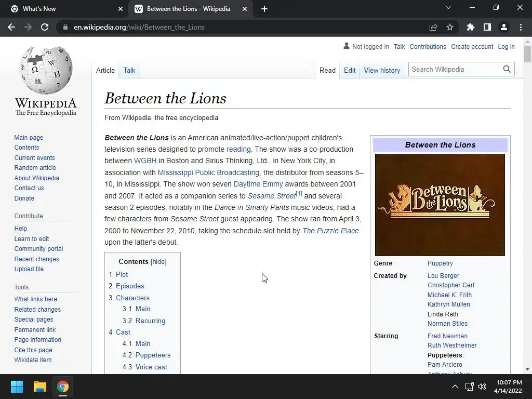Jump to the Episodes section

tap(130, 286)
